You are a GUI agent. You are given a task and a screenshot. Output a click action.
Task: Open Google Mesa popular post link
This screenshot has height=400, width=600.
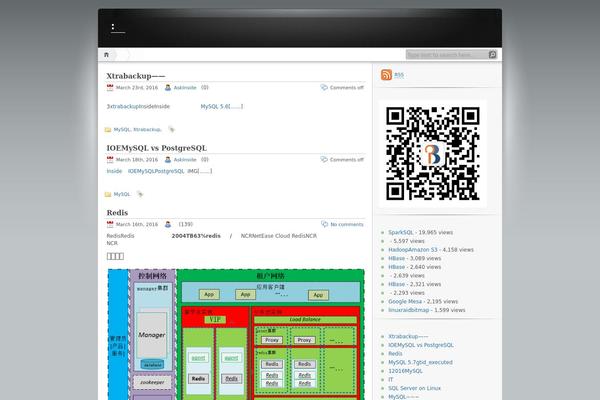[405, 302]
